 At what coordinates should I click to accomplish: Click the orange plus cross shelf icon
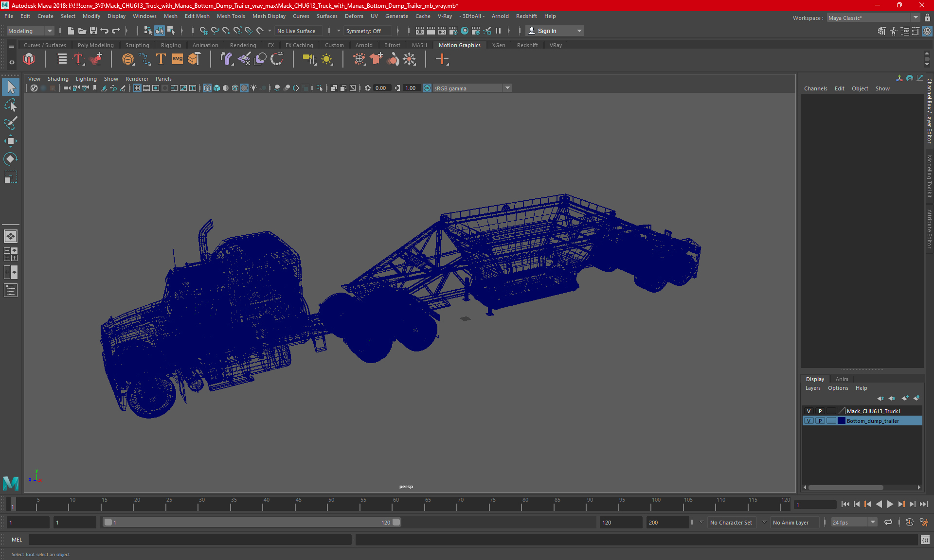(x=442, y=59)
